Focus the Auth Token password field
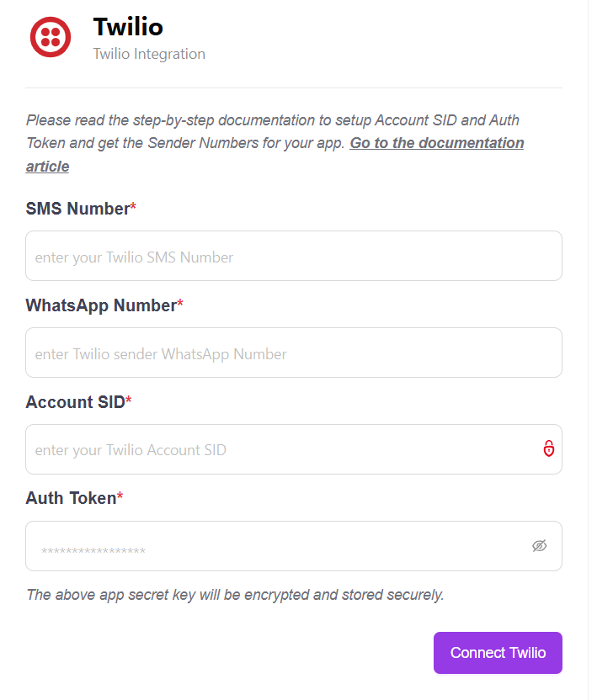Viewport: 597px width, 700px height. click(278, 547)
